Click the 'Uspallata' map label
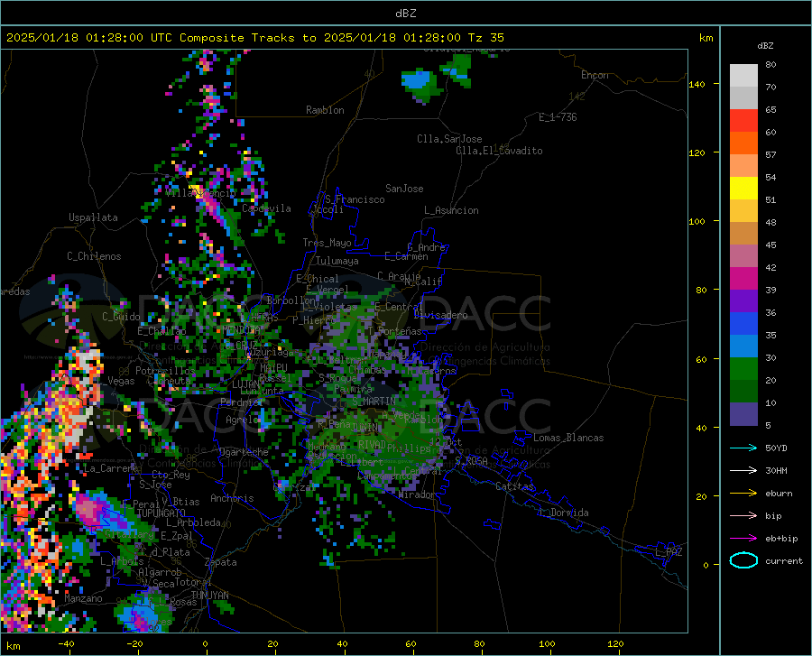The width and height of the screenshot is (812, 656). (x=93, y=217)
